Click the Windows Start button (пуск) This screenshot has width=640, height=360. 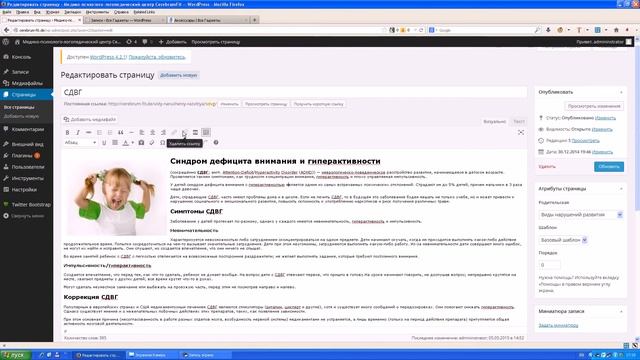[15, 355]
